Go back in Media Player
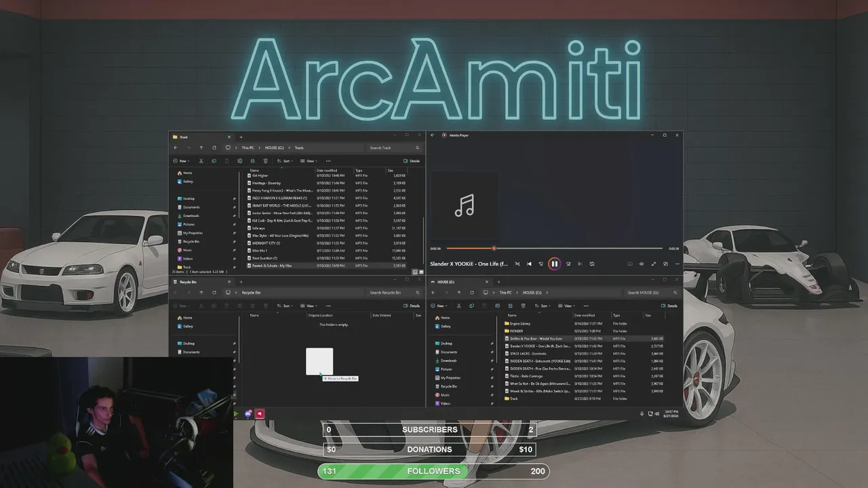868x488 pixels. coord(433,135)
